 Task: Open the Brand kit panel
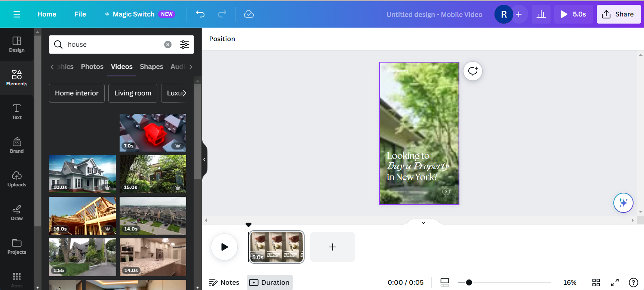point(17,145)
